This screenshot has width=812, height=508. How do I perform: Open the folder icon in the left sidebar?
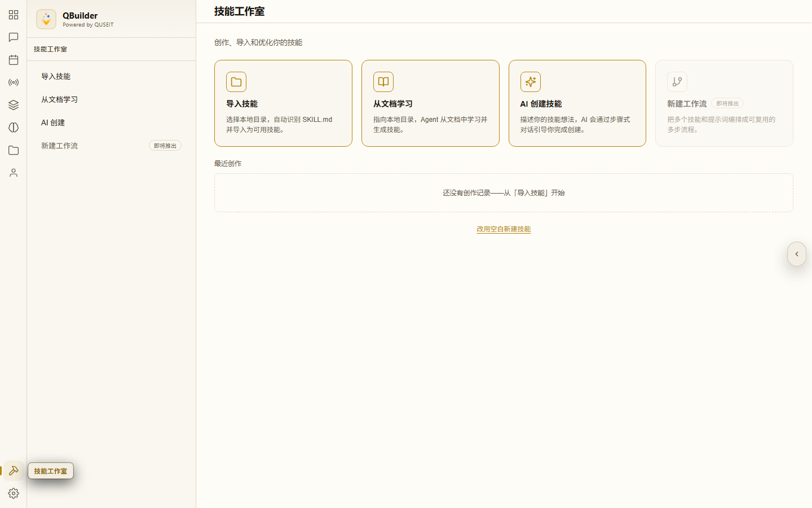pyautogui.click(x=14, y=150)
